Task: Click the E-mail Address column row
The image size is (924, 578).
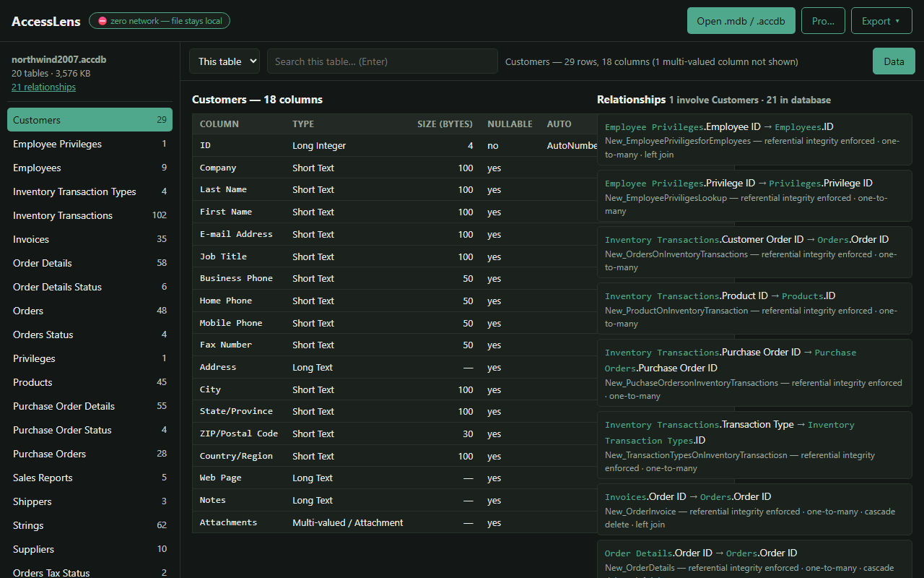Action: 395,235
